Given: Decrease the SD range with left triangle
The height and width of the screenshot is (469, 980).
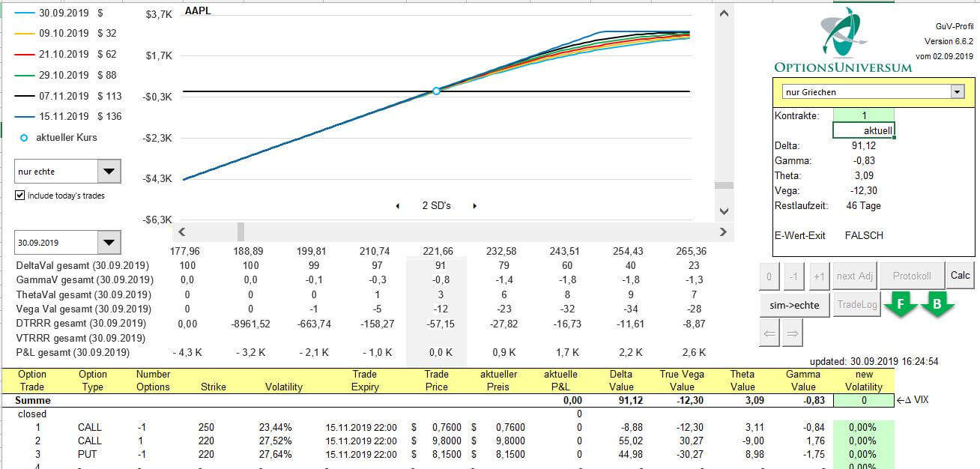Looking at the screenshot, I should (x=397, y=206).
